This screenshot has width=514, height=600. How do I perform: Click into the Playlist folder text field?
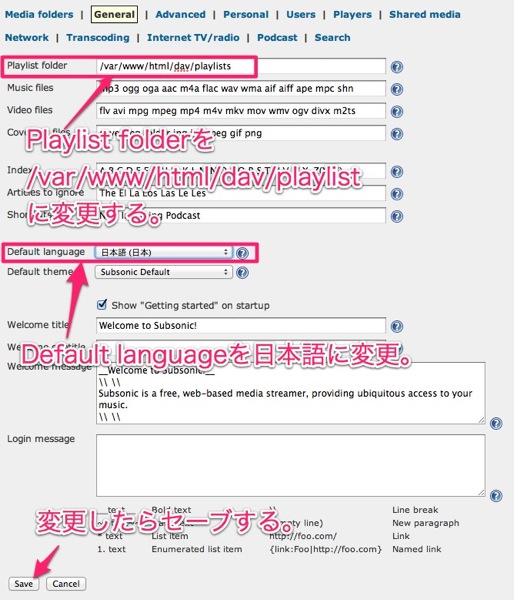241,66
